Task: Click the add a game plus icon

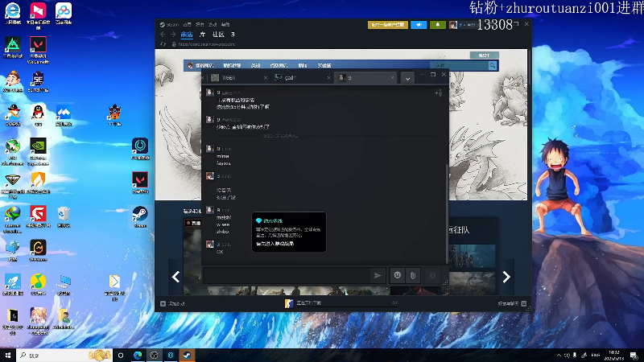Action: click(x=163, y=304)
